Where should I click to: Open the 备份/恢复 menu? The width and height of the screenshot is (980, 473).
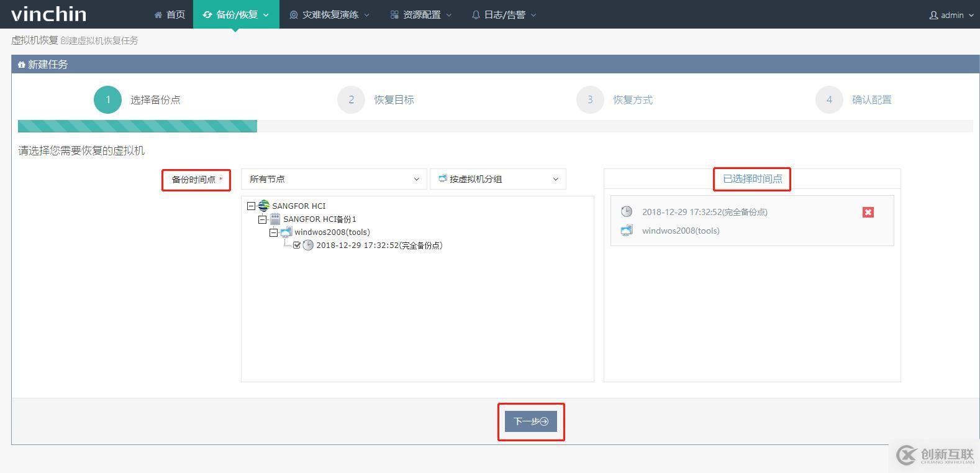click(x=236, y=14)
